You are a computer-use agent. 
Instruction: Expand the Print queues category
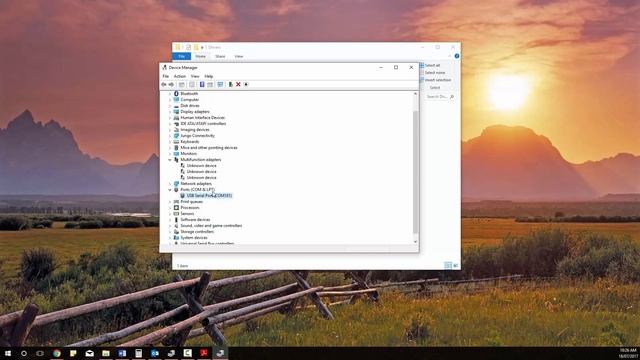170,202
